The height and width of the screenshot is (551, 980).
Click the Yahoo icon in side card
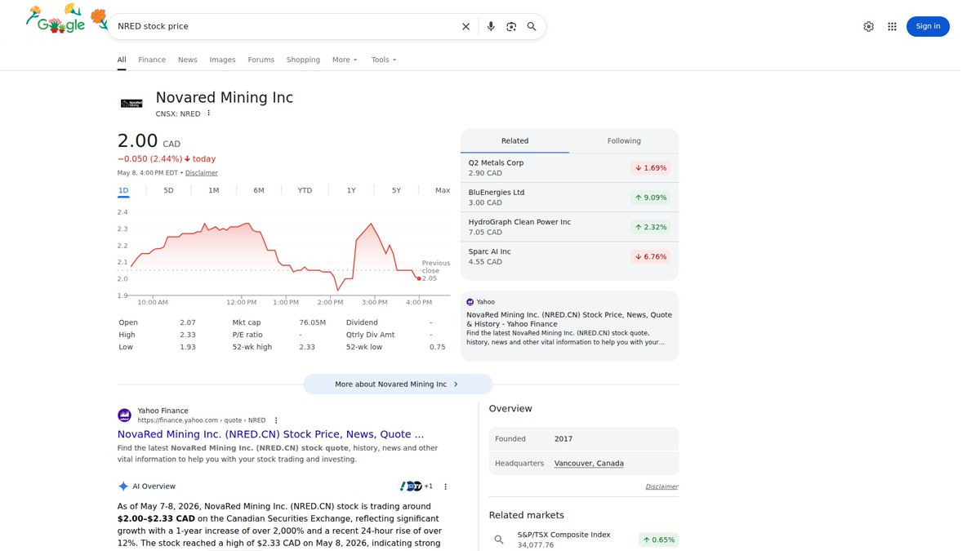tap(470, 302)
